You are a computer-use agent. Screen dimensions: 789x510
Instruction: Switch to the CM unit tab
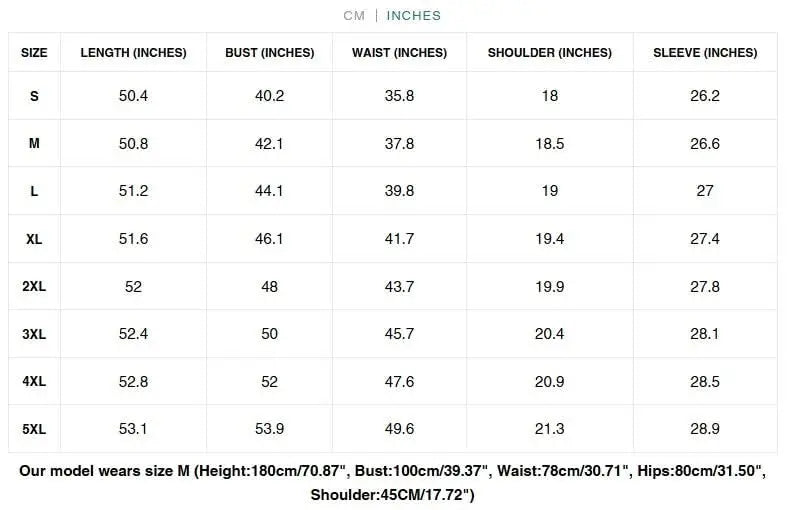(x=354, y=15)
